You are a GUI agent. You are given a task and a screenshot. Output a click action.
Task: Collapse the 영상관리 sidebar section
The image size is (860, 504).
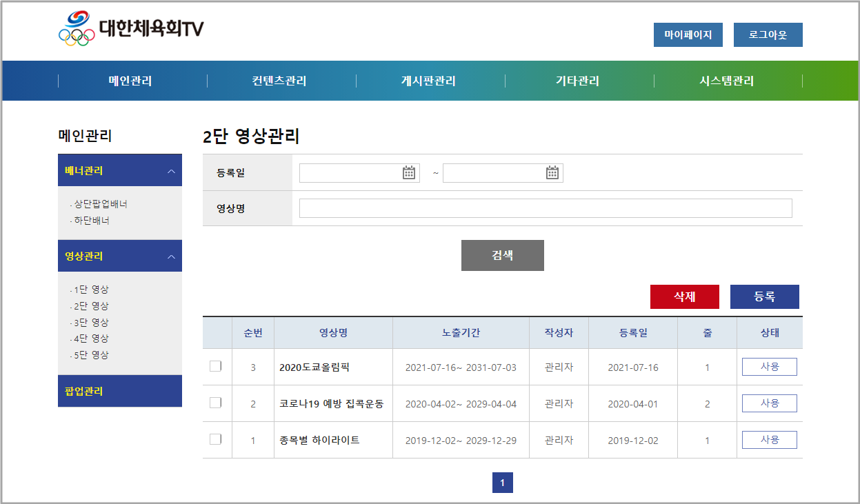click(x=120, y=256)
